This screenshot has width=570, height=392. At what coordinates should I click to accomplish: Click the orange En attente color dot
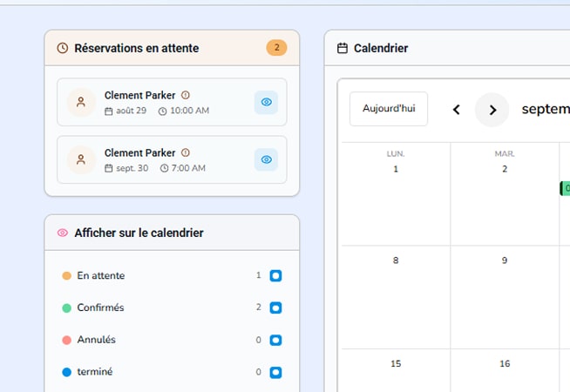pos(67,276)
